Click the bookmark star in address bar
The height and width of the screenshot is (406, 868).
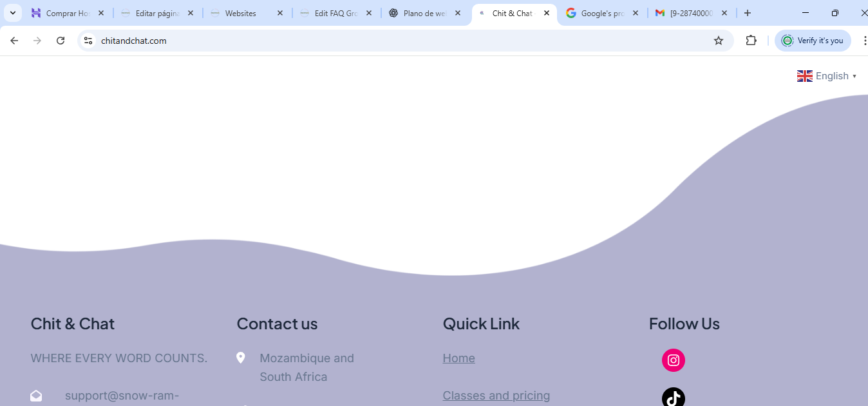[x=719, y=41]
